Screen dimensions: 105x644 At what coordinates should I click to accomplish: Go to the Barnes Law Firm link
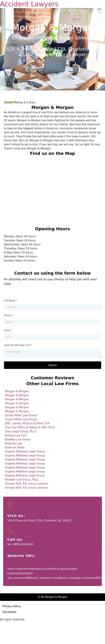coord(16,435)
